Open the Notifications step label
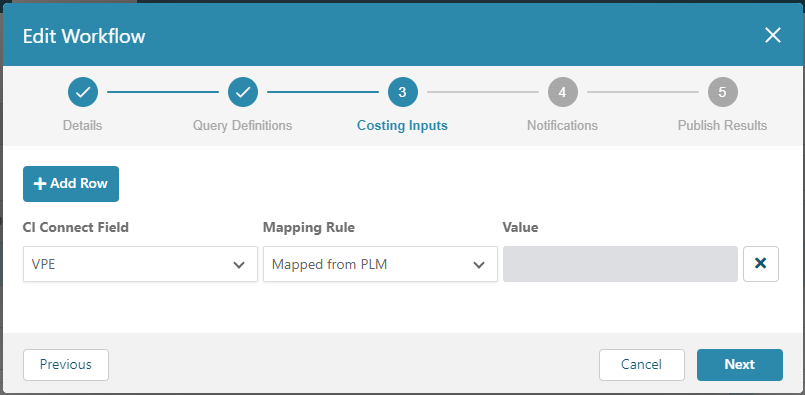This screenshot has width=805, height=395. click(x=562, y=125)
